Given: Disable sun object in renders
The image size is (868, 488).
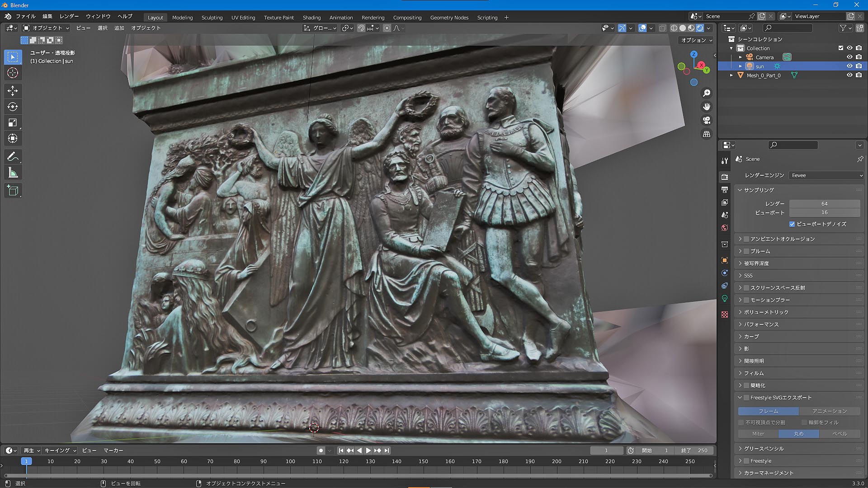Looking at the screenshot, I should (859, 66).
